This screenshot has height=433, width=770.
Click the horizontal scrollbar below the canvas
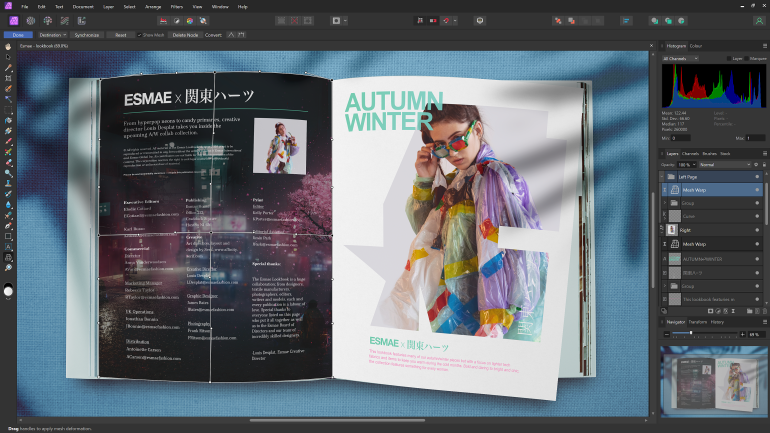(337, 420)
